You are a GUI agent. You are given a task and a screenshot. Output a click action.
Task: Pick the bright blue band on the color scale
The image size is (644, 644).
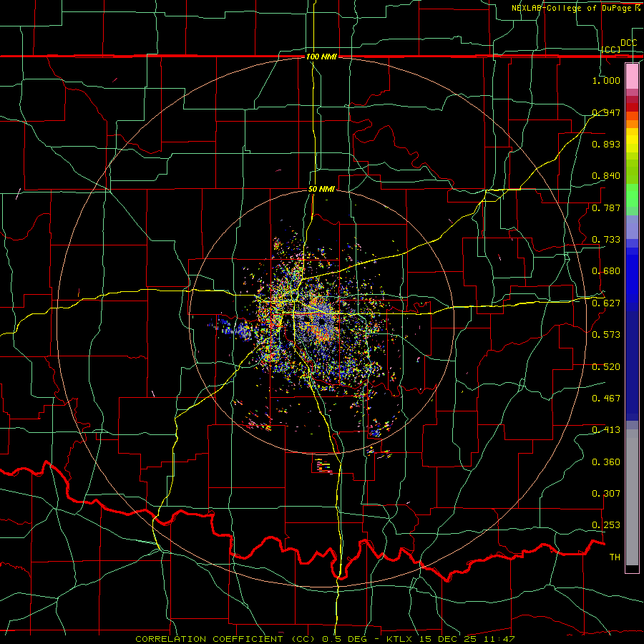[632, 279]
